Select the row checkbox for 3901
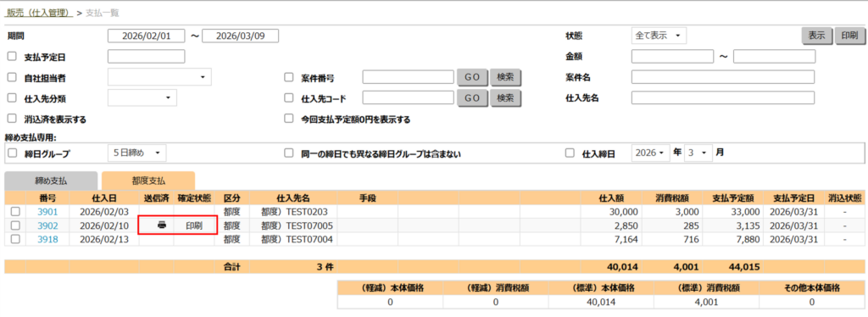868x317 pixels. (15, 211)
